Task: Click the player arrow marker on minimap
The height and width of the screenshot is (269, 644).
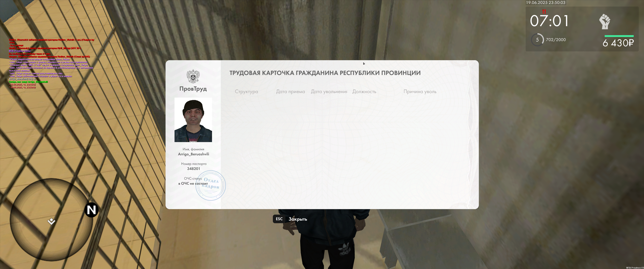Action: (x=51, y=221)
